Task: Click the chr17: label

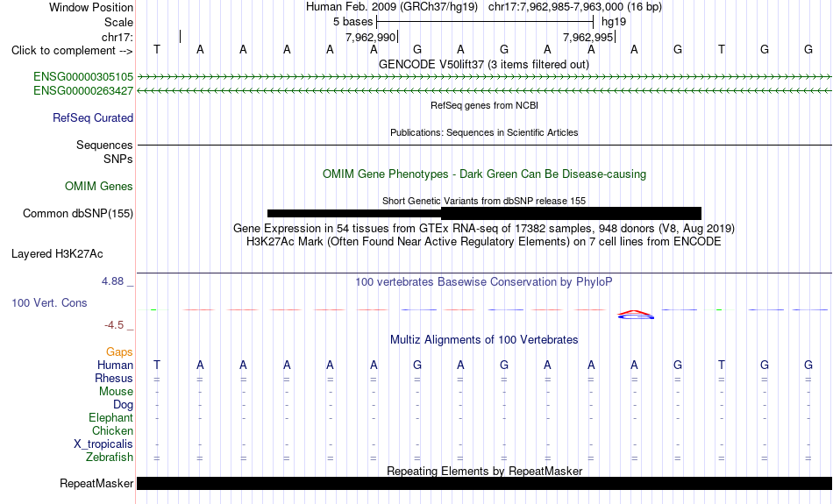Action: click(x=117, y=37)
